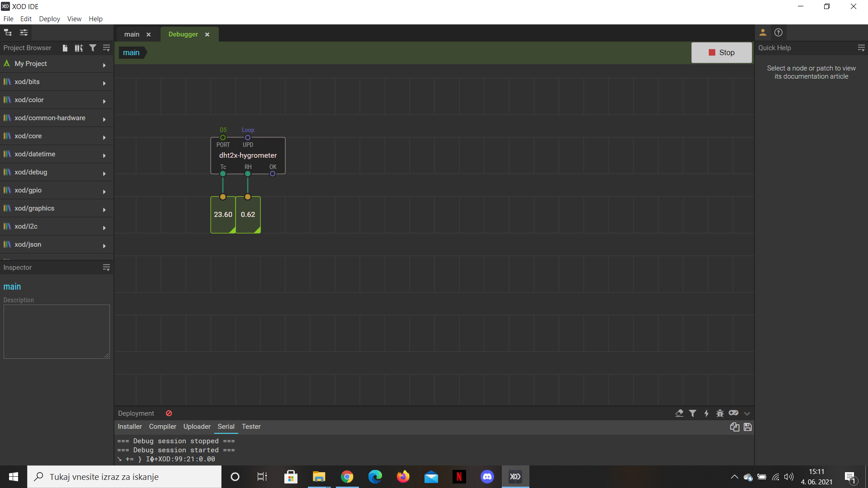Click the add library books icon
Viewport: 868px width, 488px height.
(79, 48)
